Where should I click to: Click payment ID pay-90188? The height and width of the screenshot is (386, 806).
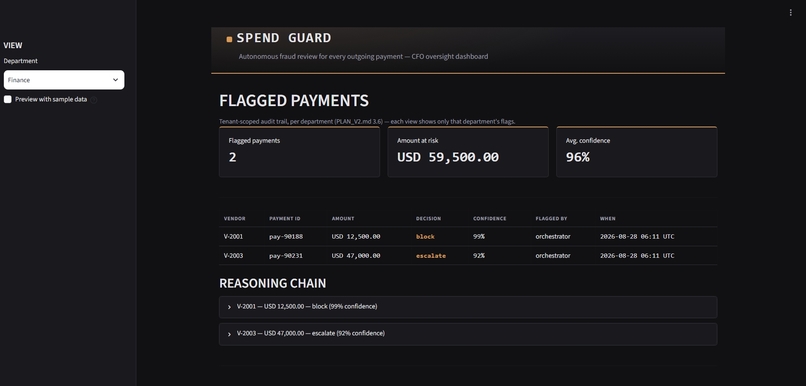point(286,236)
